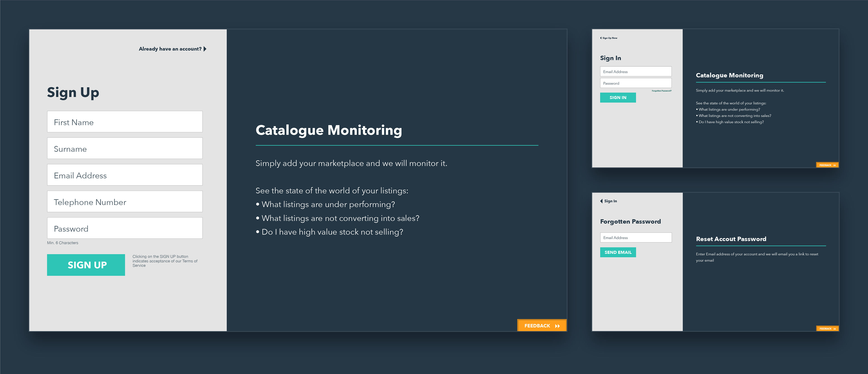Viewport: 868px width, 374px height.
Task: Click the 'Already have an account?' link
Action: [170, 49]
